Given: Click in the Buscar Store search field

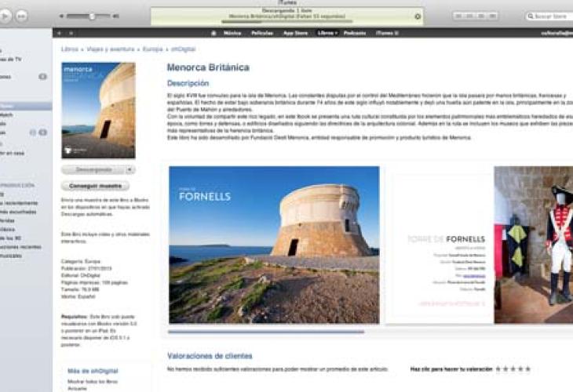Looking at the screenshot, I should 551,16.
